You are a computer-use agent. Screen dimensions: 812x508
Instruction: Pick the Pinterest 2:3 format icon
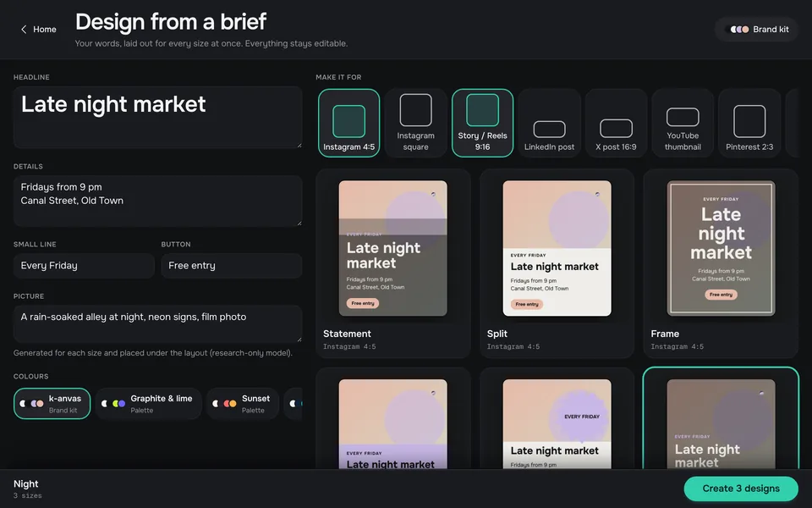point(749,123)
